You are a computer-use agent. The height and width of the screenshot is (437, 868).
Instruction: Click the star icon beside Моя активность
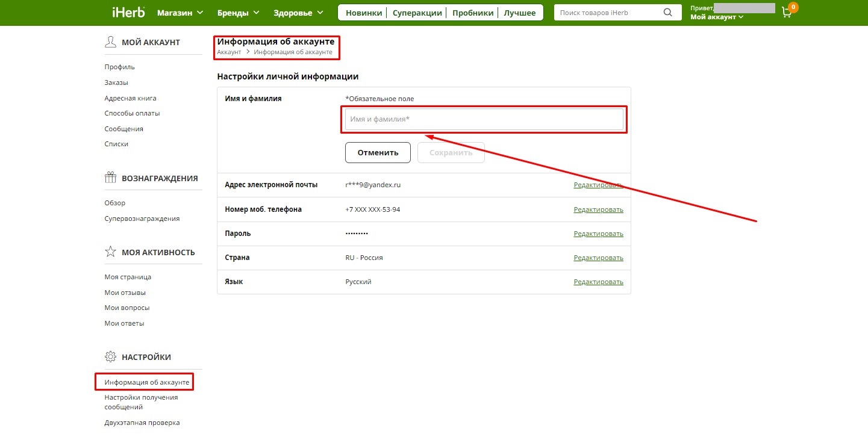pyautogui.click(x=110, y=252)
